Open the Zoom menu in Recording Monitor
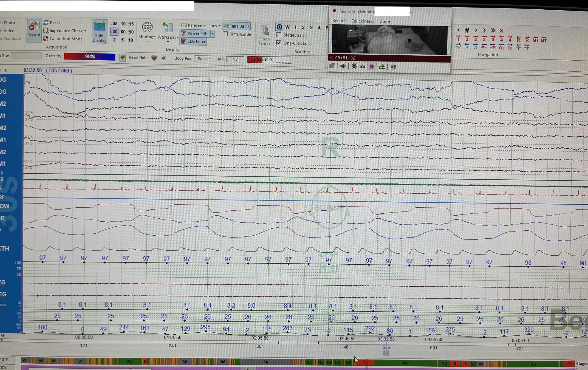The image size is (588, 370). (x=386, y=22)
